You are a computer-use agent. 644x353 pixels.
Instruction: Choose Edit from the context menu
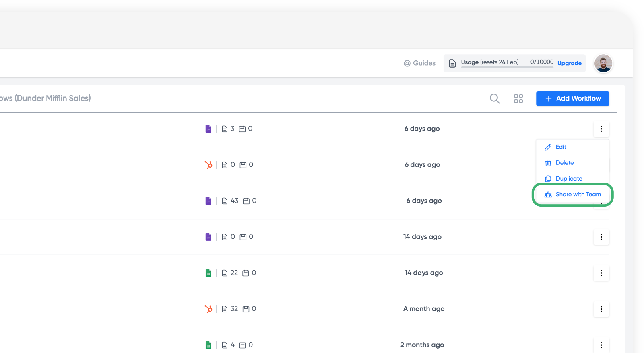click(x=561, y=147)
